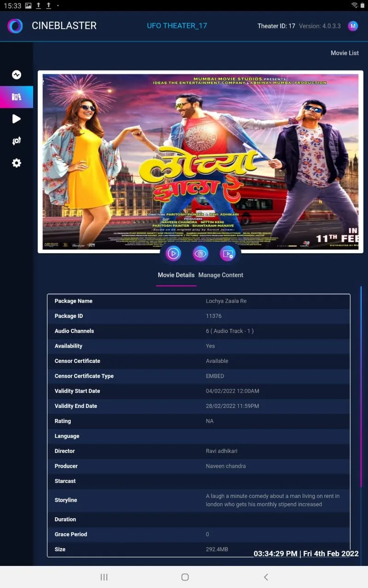The image size is (368, 588).
Task: Select the Package ID value 11376
Action: [x=214, y=316]
